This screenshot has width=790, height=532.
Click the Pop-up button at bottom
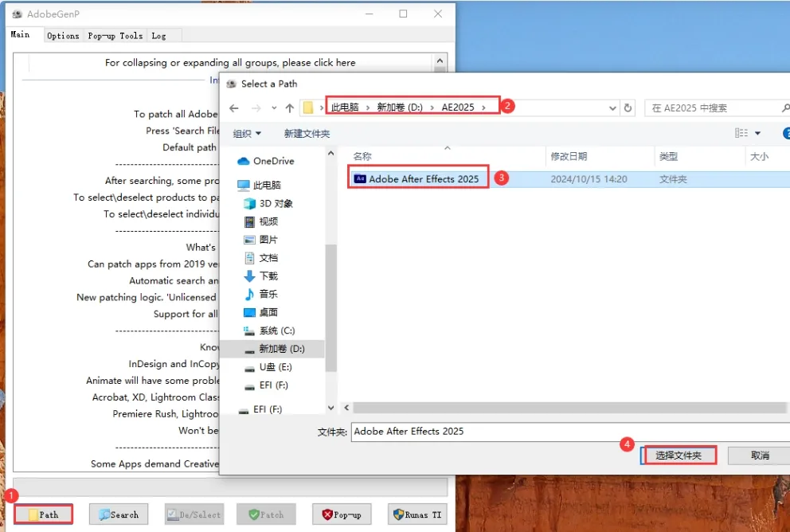click(x=342, y=514)
